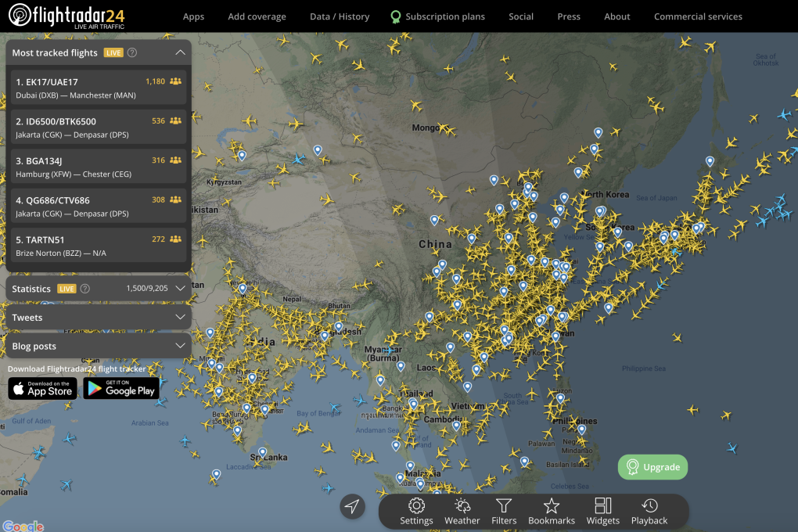Collapse the Most tracked flights panel
Image resolution: width=798 pixels, height=532 pixels.
click(179, 52)
